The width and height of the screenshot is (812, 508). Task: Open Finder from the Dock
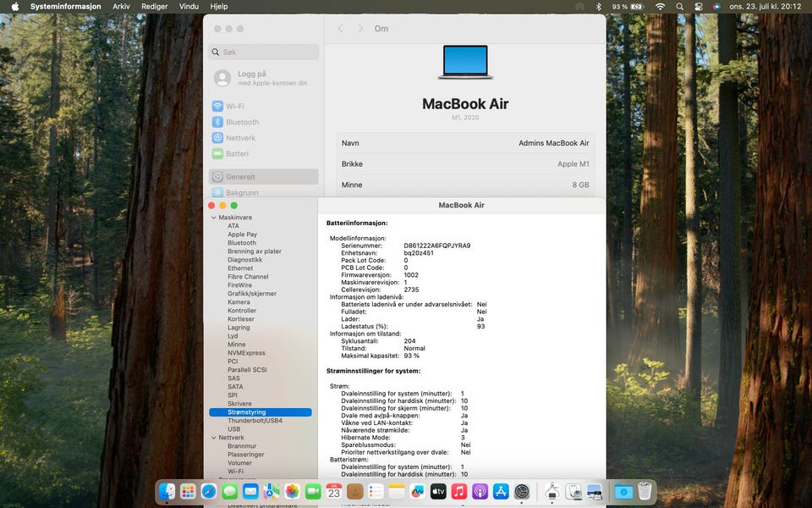click(x=167, y=491)
